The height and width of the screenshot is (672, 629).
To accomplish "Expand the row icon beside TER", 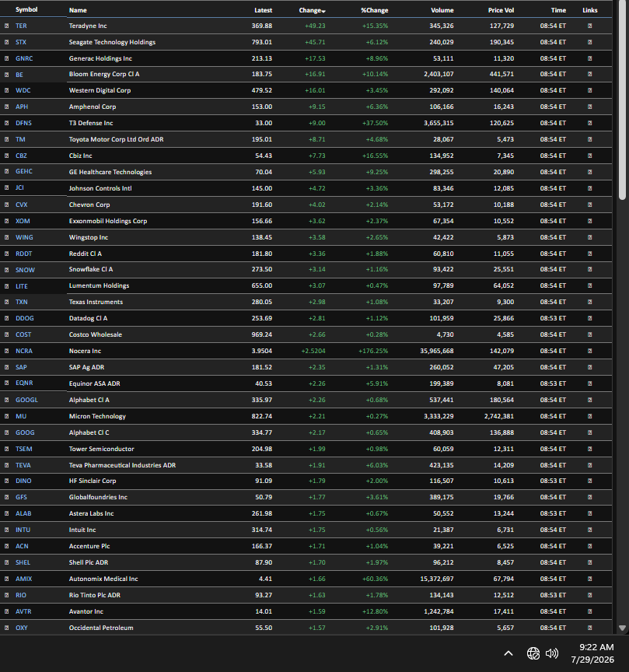I will 6,26.
